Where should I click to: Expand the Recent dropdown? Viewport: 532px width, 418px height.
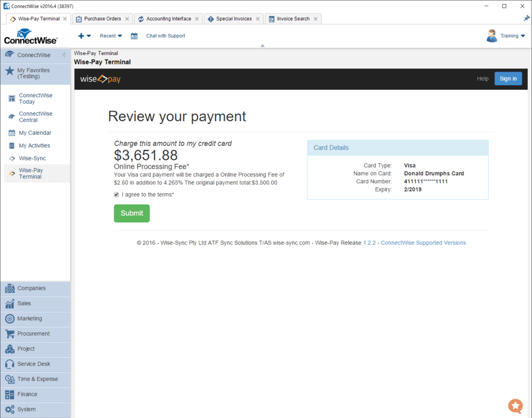(x=111, y=36)
